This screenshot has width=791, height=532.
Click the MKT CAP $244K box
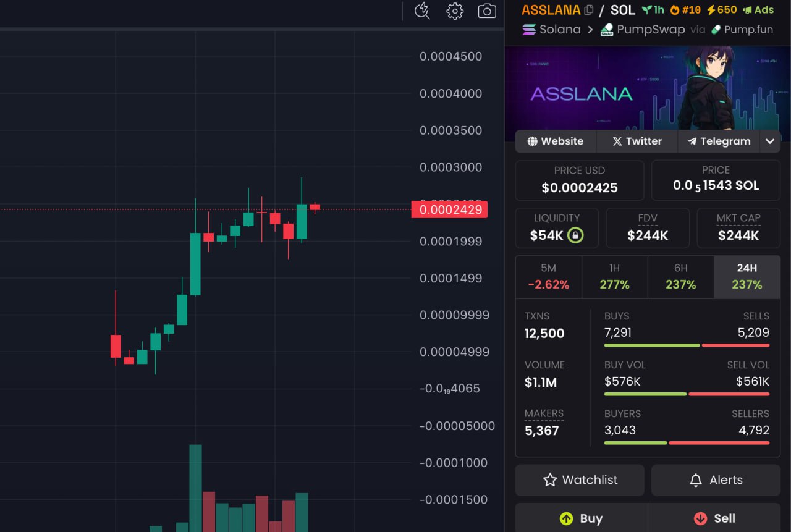[x=738, y=228]
